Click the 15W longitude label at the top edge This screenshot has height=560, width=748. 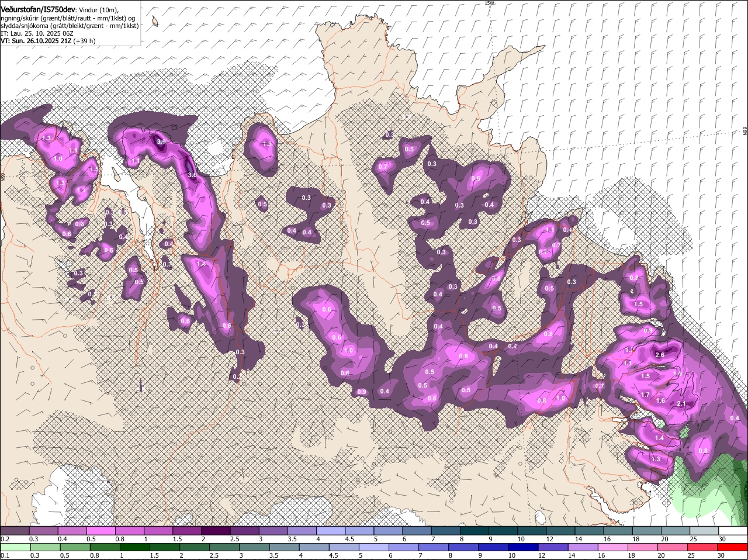489,3
